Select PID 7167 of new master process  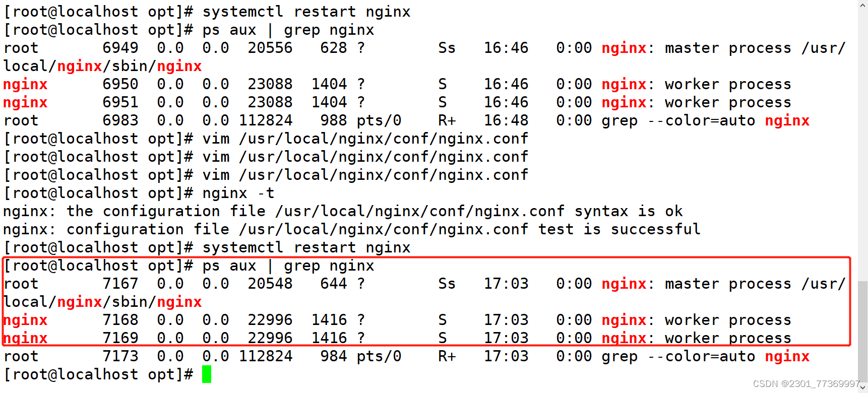(120, 284)
